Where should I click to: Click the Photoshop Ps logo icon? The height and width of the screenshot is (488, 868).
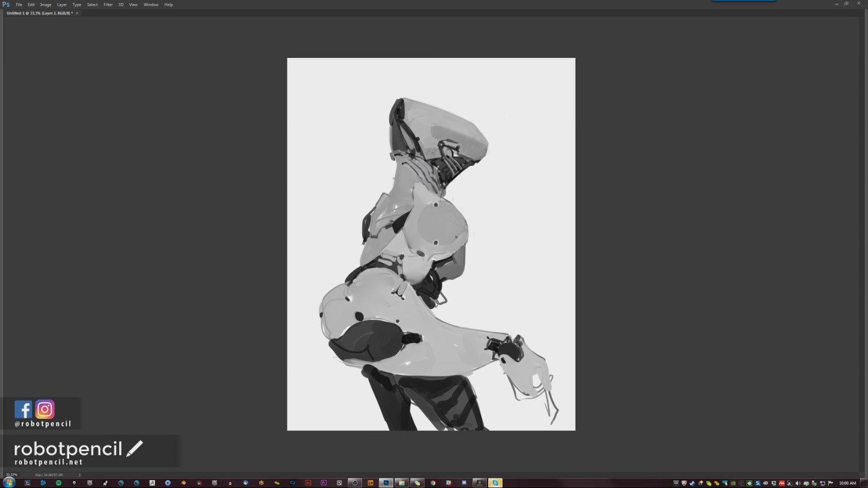click(x=6, y=4)
